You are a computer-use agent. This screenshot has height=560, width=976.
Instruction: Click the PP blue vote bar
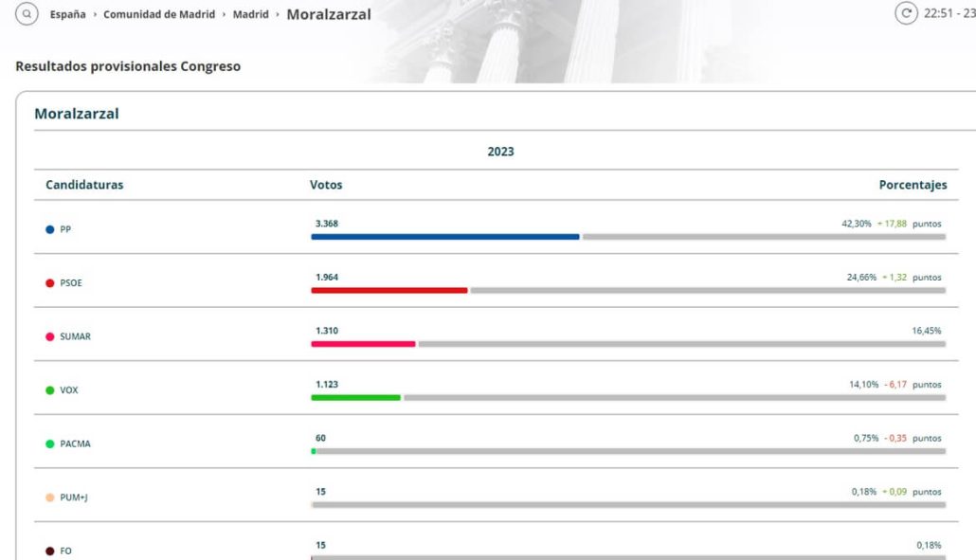445,237
